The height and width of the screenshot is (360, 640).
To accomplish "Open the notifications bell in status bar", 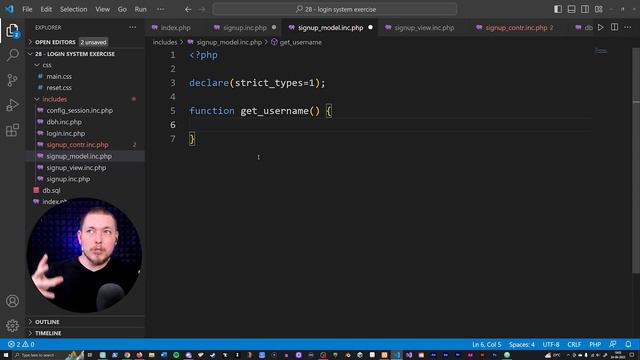I will tap(628, 344).
